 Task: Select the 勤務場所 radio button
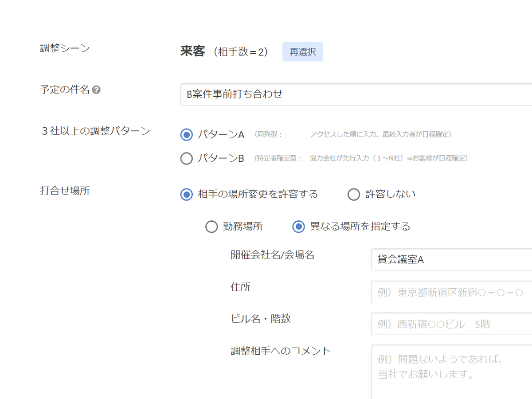coord(211,227)
